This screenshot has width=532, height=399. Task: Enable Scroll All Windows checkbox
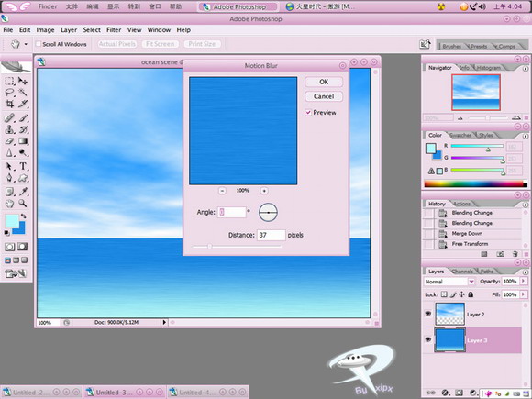click(x=39, y=44)
